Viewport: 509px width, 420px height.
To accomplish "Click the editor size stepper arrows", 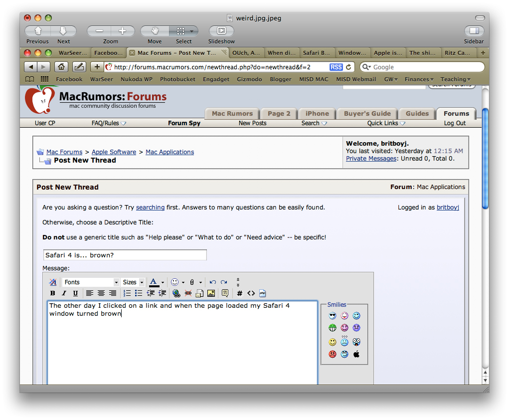I will pos(238,282).
